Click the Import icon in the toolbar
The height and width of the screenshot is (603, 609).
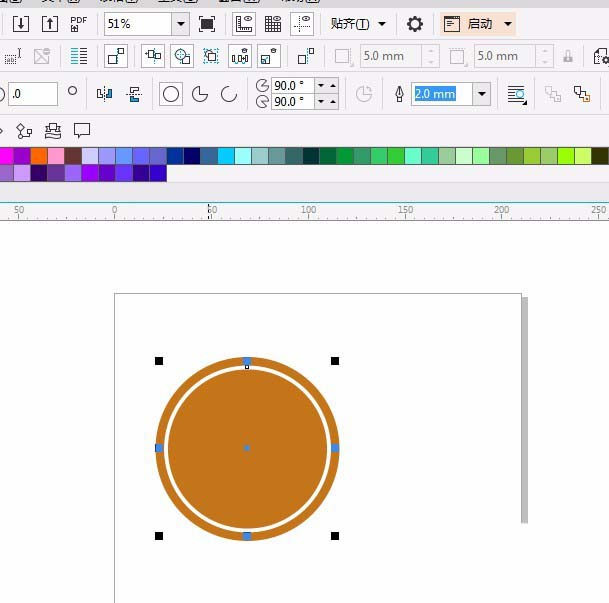21,24
